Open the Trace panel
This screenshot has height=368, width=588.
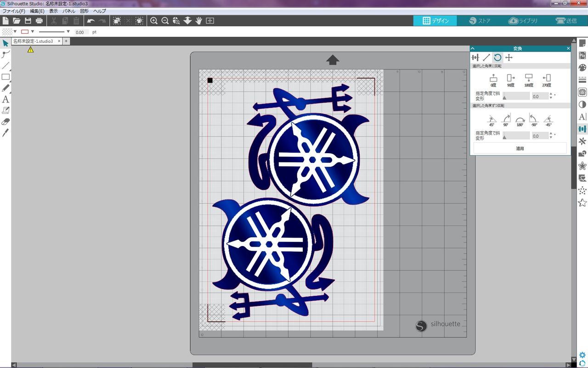[582, 92]
